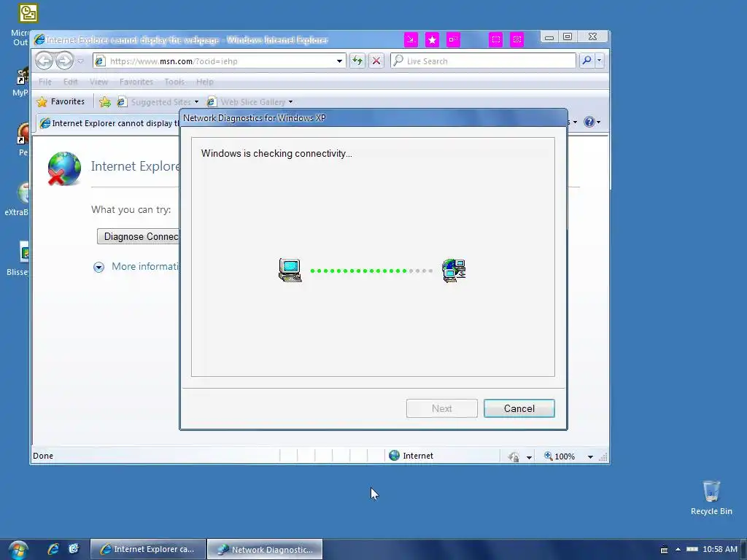747x560 pixels.
Task: Switch to Internet Explorer taskbar button
Action: (x=148, y=549)
